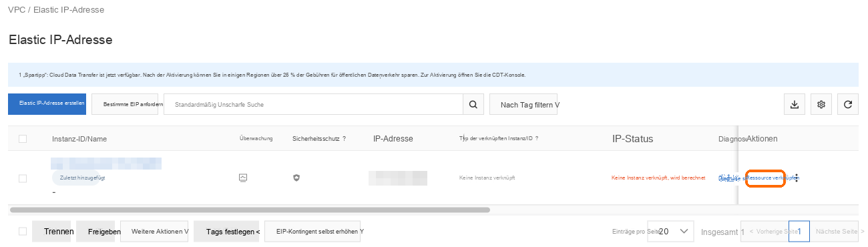Screen dimensions: 868x247
Task: Open the Nach Tag filtern dropdown
Action: [x=523, y=105]
